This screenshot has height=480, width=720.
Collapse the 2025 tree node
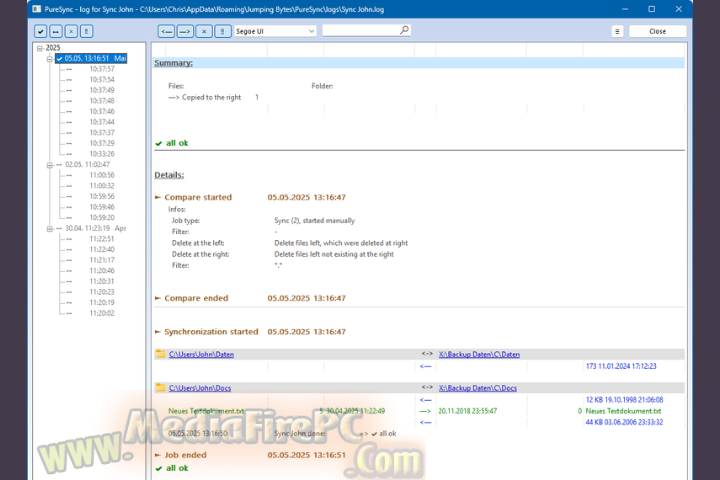point(40,48)
